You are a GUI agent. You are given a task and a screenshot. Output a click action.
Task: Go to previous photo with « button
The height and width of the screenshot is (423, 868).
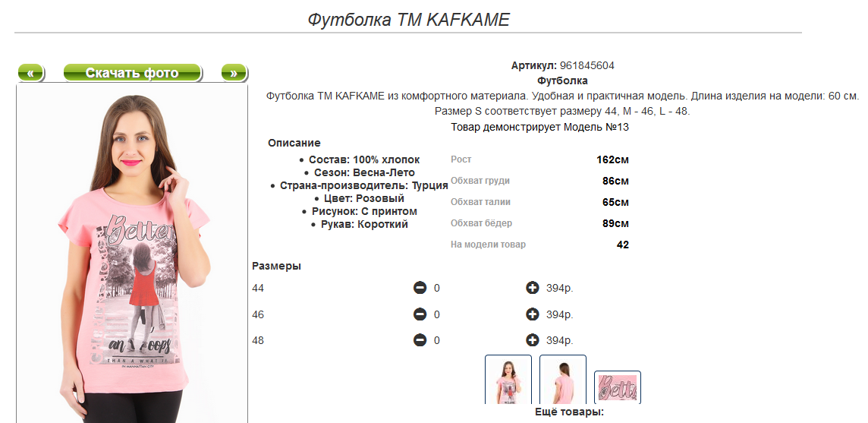31,73
